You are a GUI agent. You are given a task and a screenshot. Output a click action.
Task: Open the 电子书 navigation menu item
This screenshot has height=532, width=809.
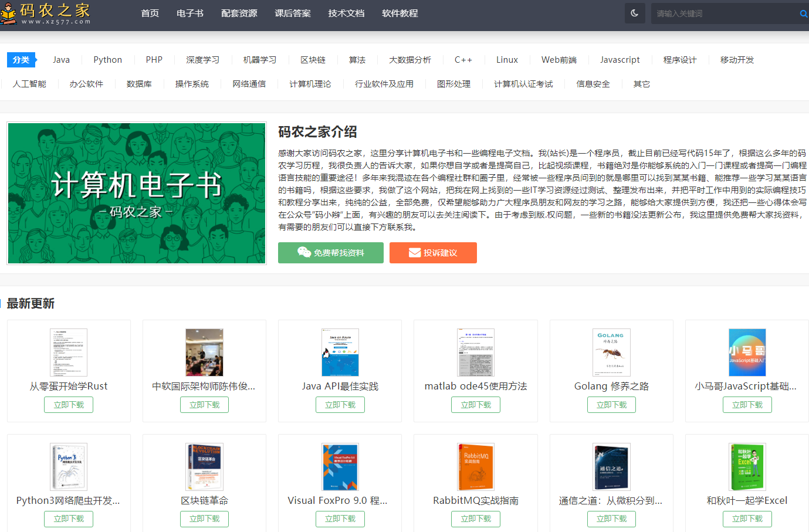coord(190,13)
